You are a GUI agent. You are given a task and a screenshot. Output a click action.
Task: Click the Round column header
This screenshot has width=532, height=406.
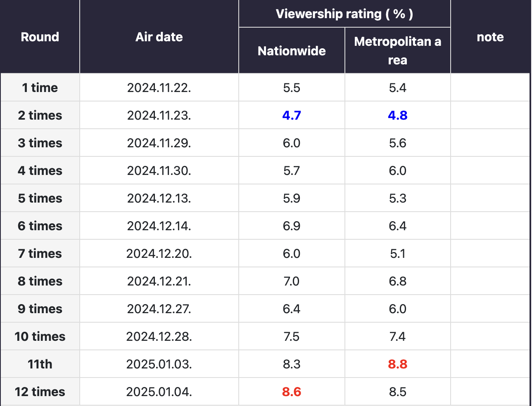[40, 37]
